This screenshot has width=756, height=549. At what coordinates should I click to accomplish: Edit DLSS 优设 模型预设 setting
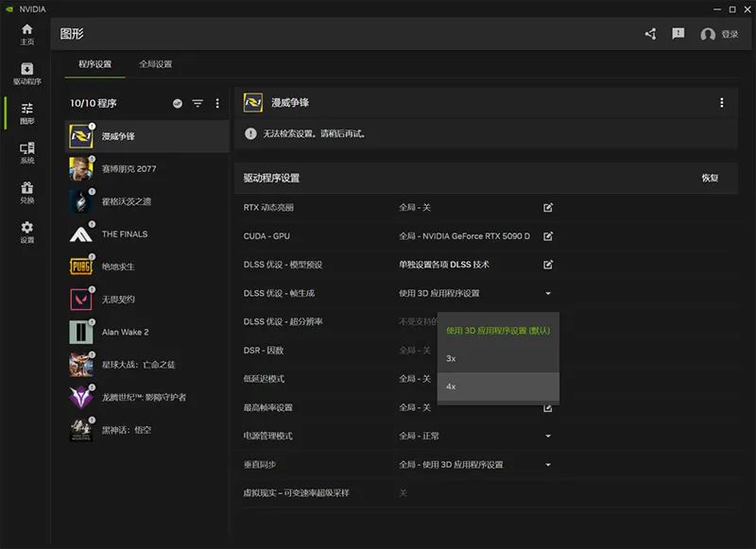point(548,265)
